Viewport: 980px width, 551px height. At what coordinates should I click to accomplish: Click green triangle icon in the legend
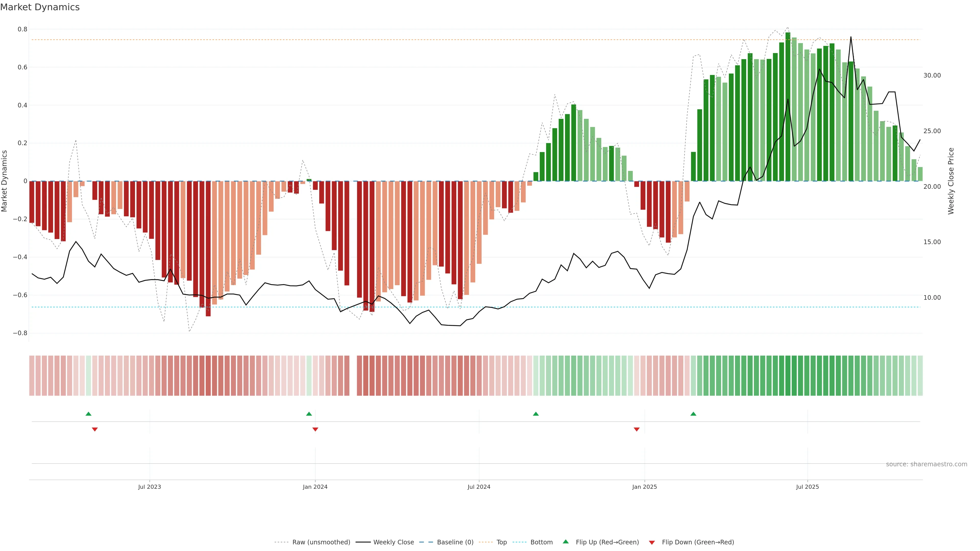coord(566,542)
